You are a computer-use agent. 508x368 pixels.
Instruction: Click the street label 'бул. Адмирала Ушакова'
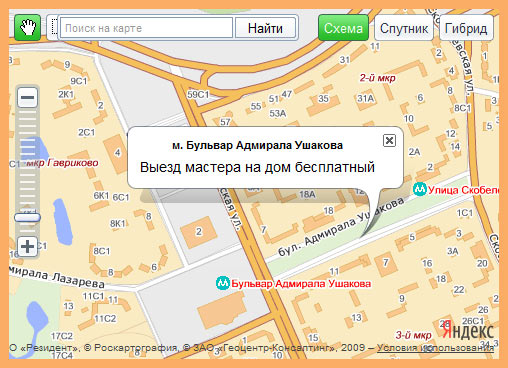tap(341, 227)
